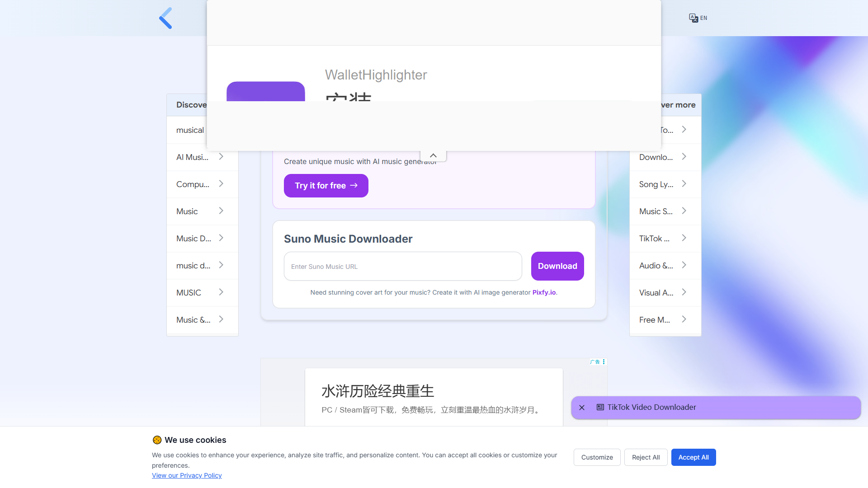Open the Free M... item chevron
Viewport: 868px width, 488px height.
684,319
